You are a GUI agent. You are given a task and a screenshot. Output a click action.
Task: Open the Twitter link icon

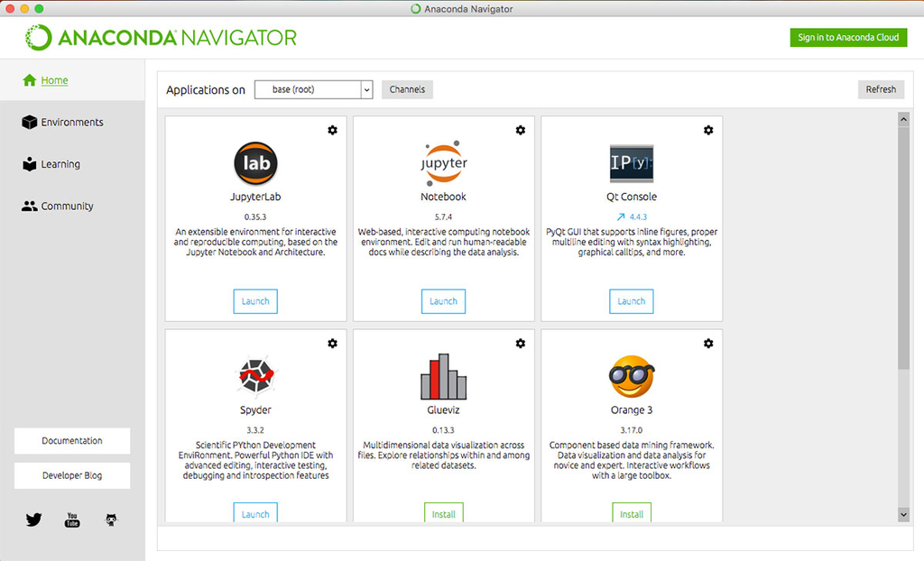click(33, 520)
